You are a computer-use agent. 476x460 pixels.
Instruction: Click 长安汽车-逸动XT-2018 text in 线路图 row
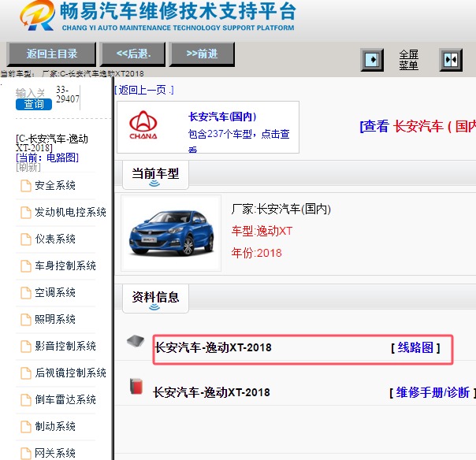tap(213, 347)
